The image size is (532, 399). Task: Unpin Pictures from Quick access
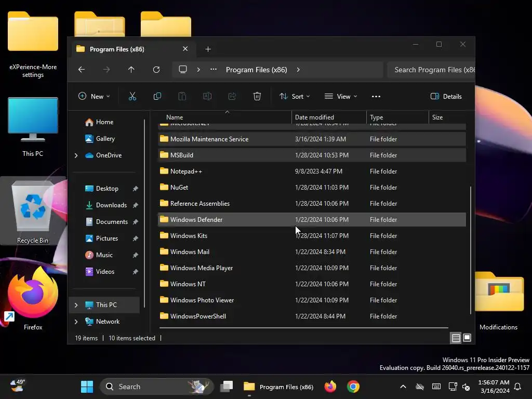[136, 238]
